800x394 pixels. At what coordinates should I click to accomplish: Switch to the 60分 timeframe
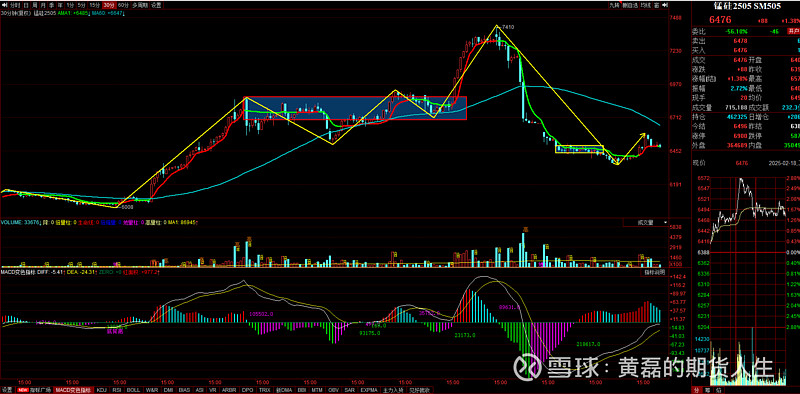(123, 5)
